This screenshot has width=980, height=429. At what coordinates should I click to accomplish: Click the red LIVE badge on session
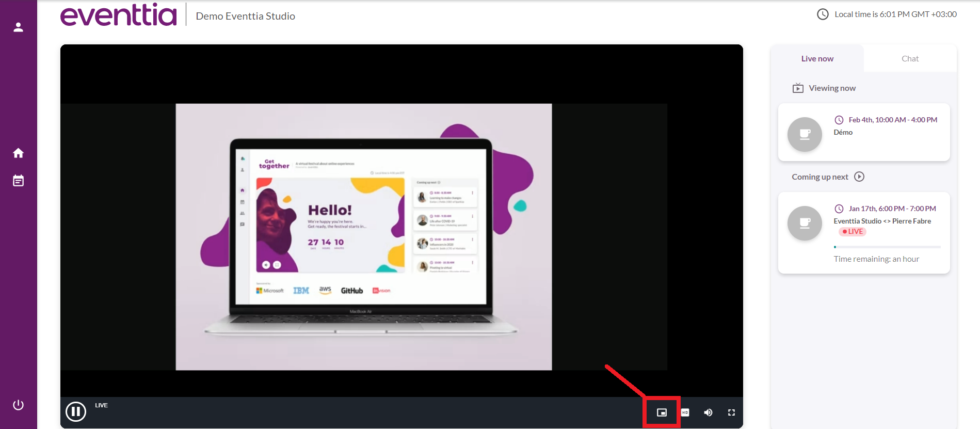[x=853, y=232]
